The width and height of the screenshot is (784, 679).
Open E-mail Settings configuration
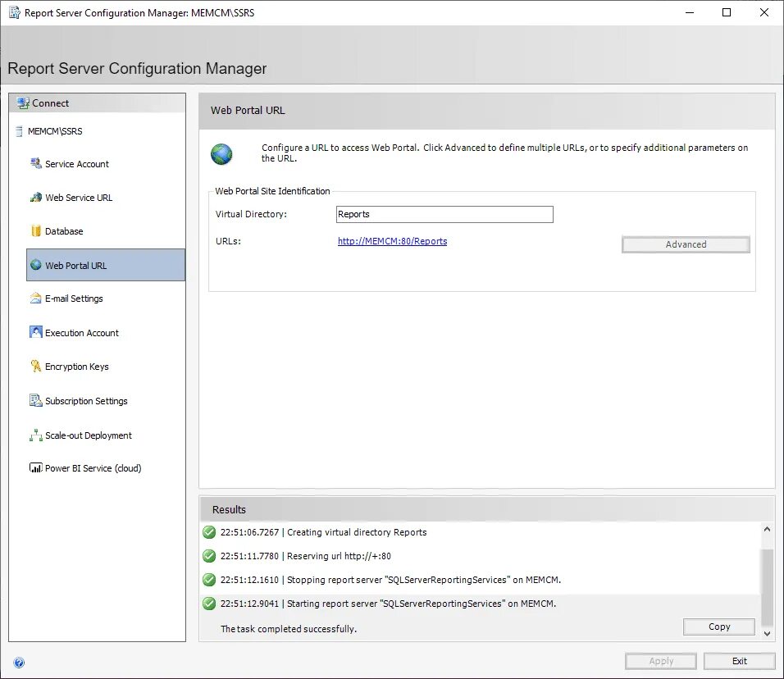tap(75, 298)
